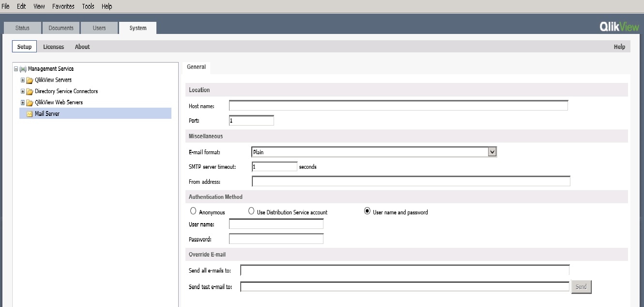Click the Password input field
Screen dimensions: 644x307
point(276,239)
